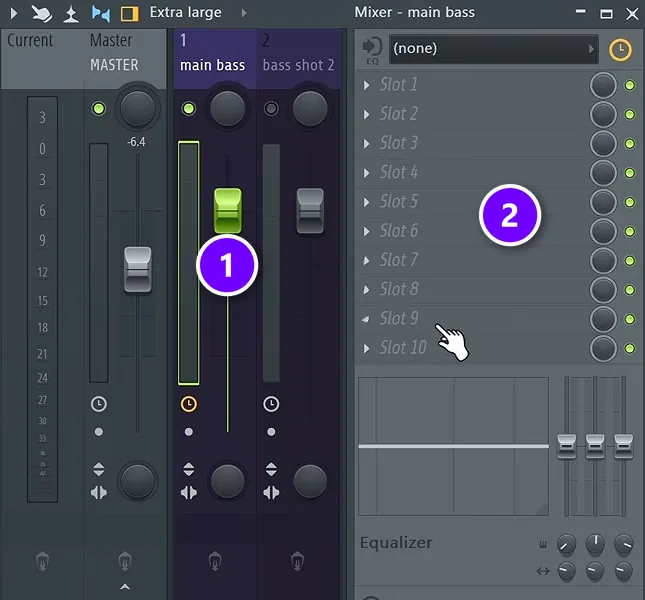
Task: Toggle the Slot 1 enable LED
Action: point(629,85)
